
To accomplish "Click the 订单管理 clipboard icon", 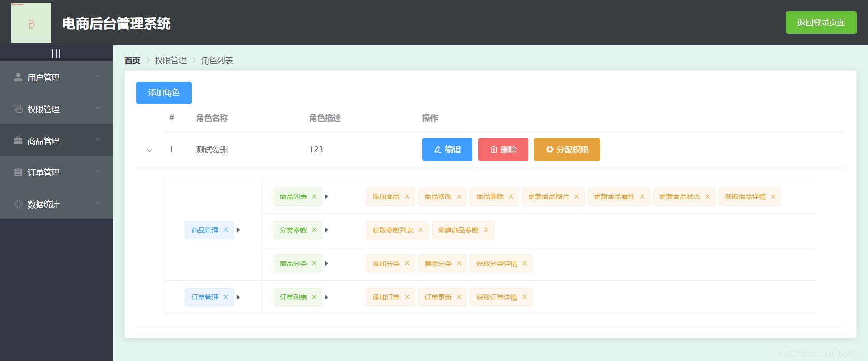I will (x=18, y=172).
